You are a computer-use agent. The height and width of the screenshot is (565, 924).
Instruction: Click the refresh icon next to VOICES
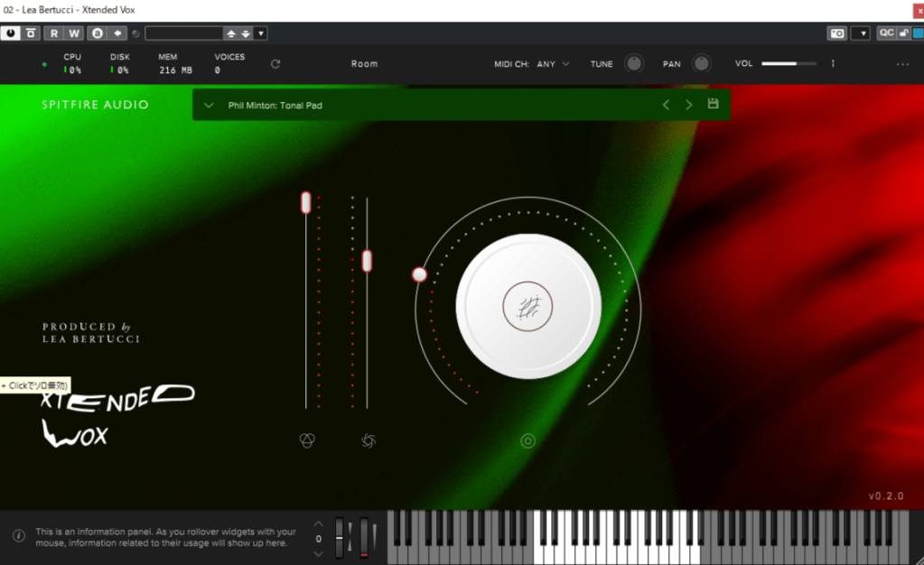pyautogui.click(x=275, y=64)
